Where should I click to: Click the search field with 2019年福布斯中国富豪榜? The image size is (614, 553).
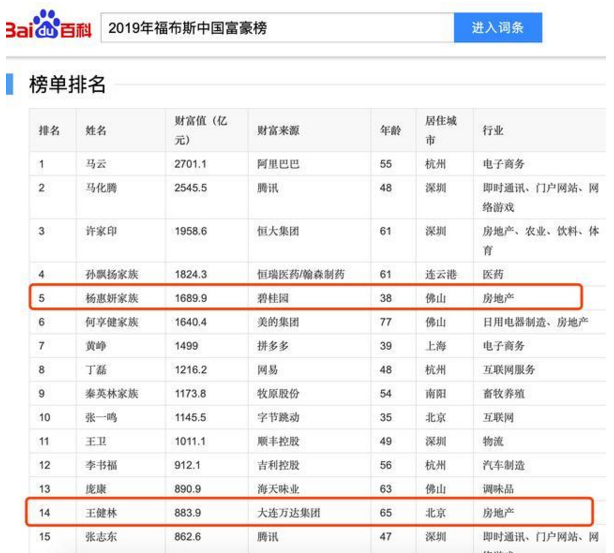[278, 27]
